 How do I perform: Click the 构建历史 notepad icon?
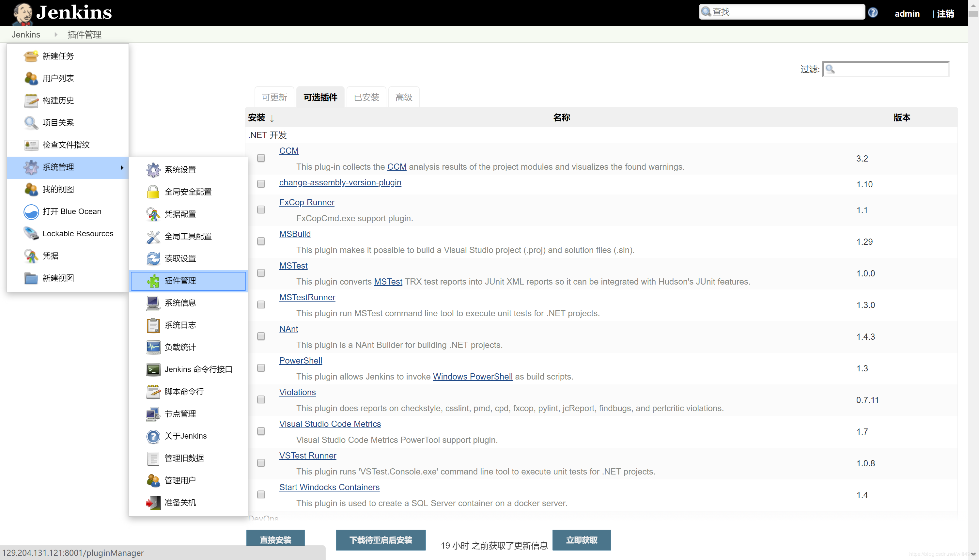[31, 101]
